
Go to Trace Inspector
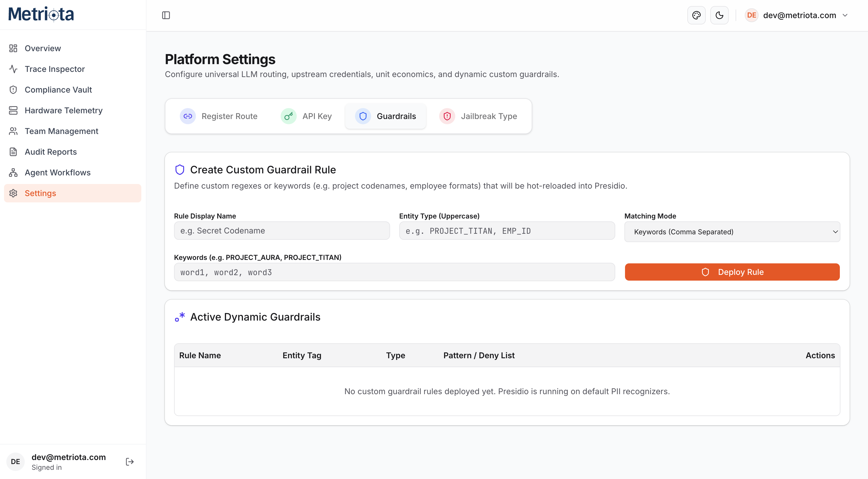tap(72, 69)
